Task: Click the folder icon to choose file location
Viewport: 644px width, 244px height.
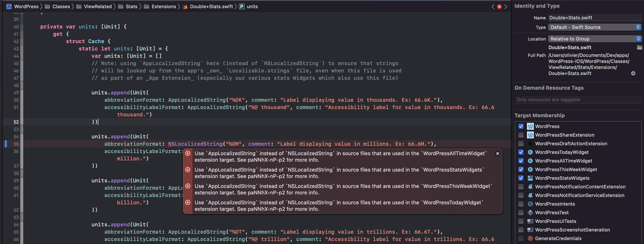Action: pos(639,47)
